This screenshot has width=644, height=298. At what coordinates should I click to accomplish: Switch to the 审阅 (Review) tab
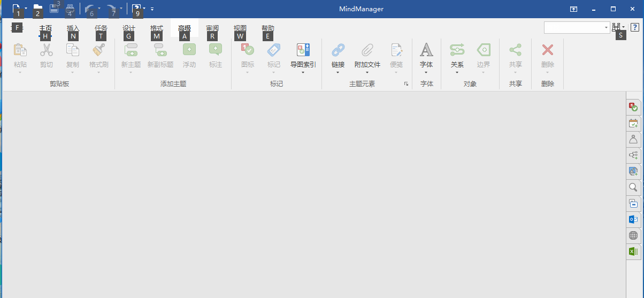[x=212, y=28]
